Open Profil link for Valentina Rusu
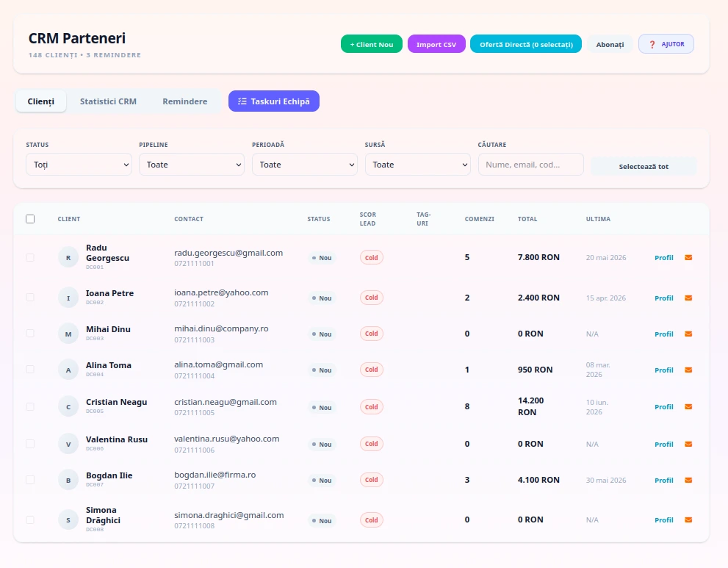This screenshot has width=728, height=568. (x=664, y=445)
